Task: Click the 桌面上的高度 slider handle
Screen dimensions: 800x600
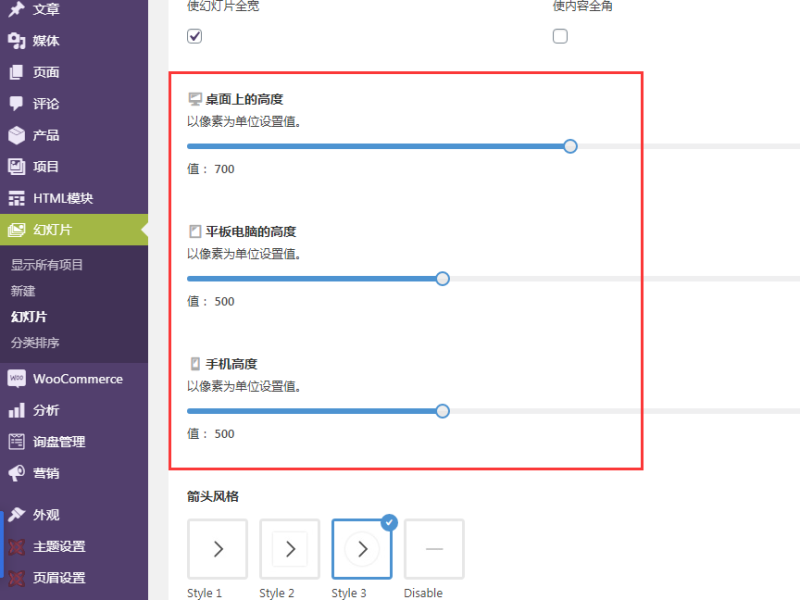Action: click(x=570, y=146)
